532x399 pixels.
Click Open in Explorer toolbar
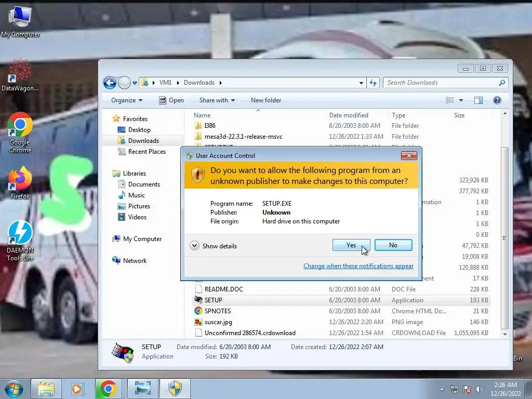tap(171, 100)
